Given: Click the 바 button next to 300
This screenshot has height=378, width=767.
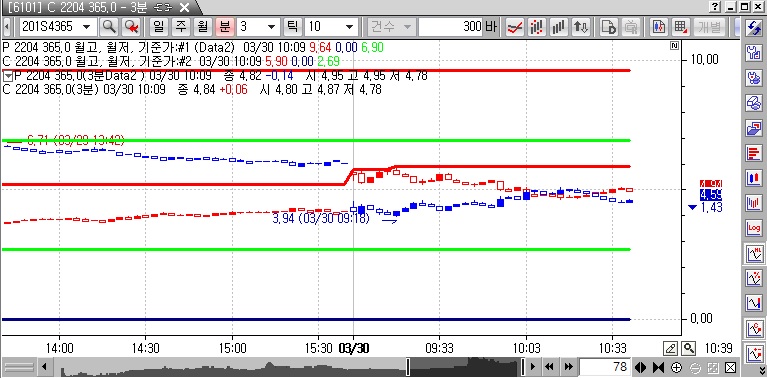Looking at the screenshot, I should click(x=491, y=26).
